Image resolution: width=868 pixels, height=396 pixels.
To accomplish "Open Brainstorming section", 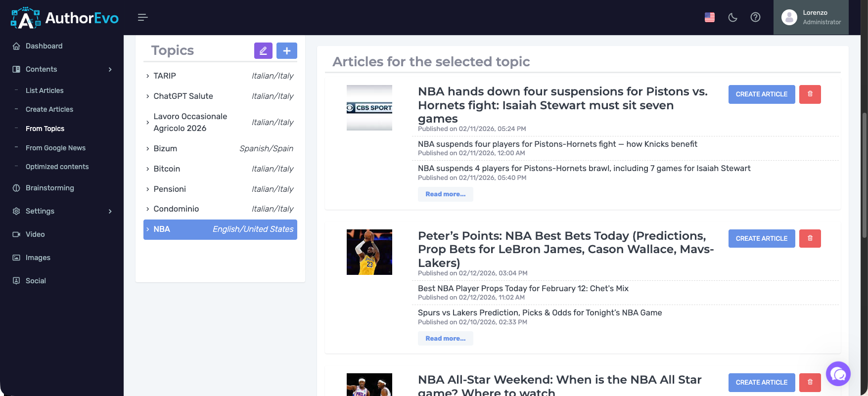I will (x=49, y=188).
